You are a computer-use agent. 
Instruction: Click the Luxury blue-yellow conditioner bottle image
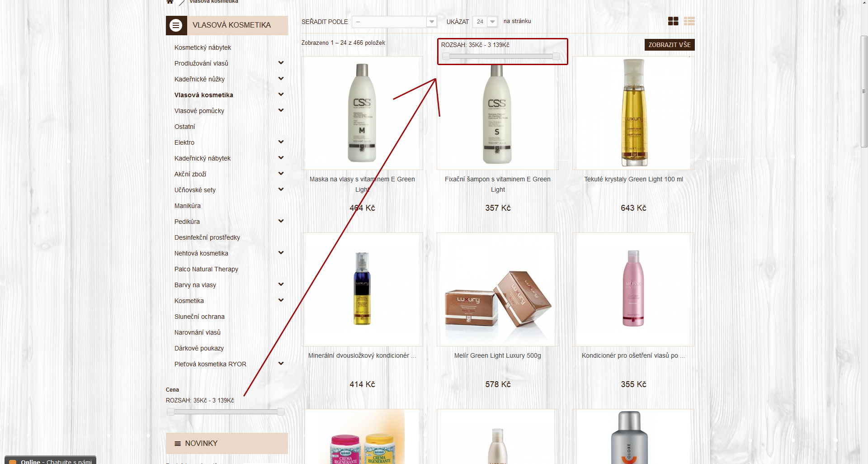pyautogui.click(x=362, y=289)
